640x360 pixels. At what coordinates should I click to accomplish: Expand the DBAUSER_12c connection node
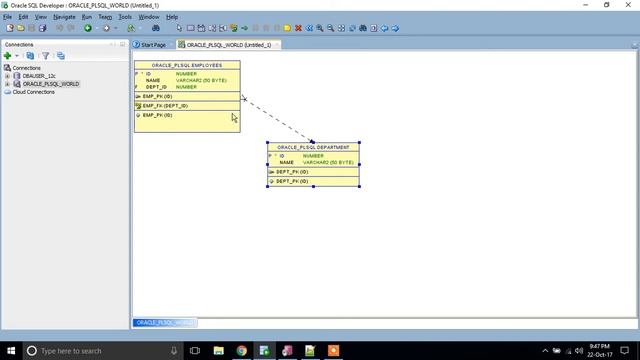(7, 76)
